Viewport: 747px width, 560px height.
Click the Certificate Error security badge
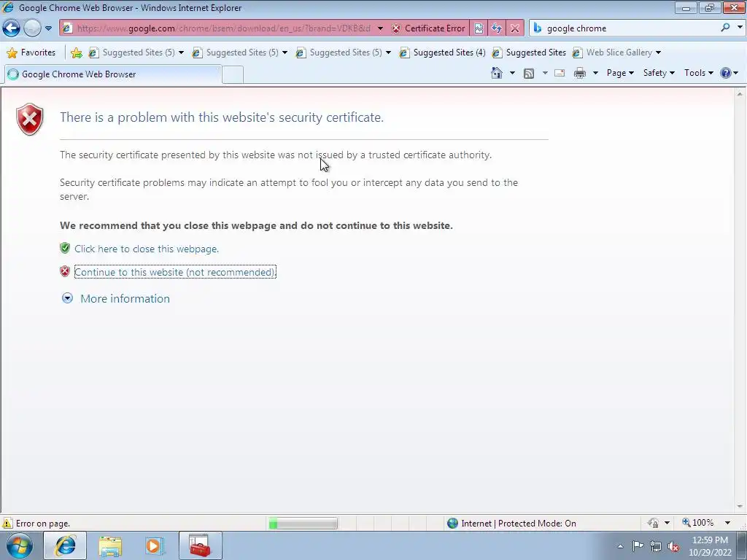(428, 28)
